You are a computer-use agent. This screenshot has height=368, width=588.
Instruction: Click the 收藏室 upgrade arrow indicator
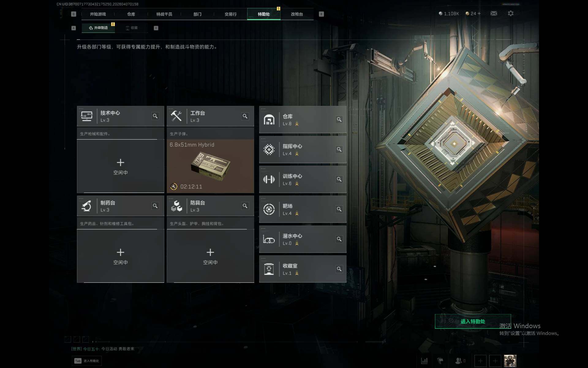[297, 273]
